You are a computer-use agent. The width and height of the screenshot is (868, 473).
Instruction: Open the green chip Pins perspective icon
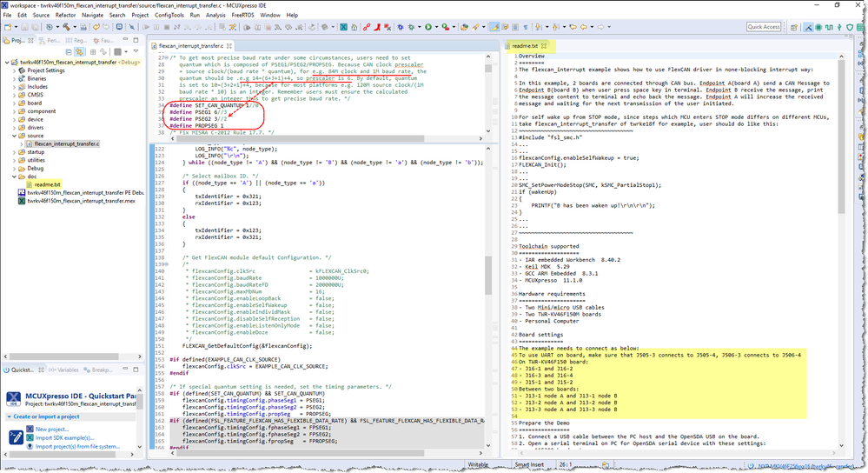818,27
